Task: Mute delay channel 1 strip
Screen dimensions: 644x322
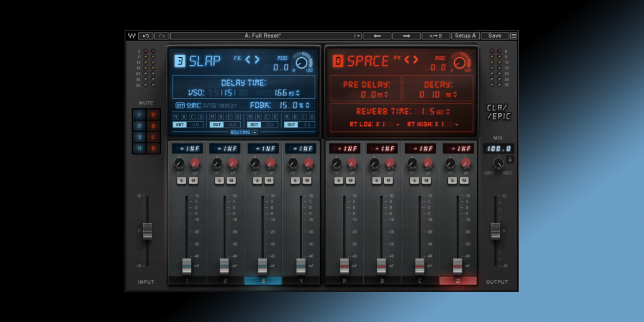Action: click(x=194, y=181)
